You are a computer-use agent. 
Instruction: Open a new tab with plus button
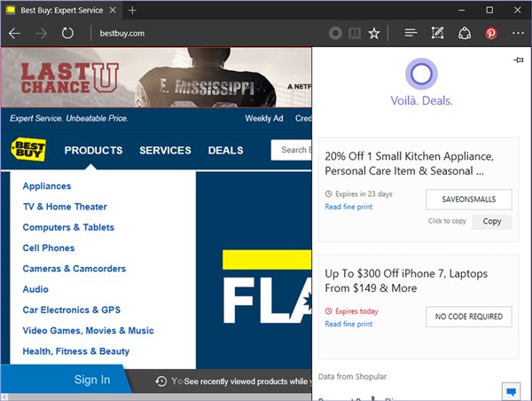point(132,11)
